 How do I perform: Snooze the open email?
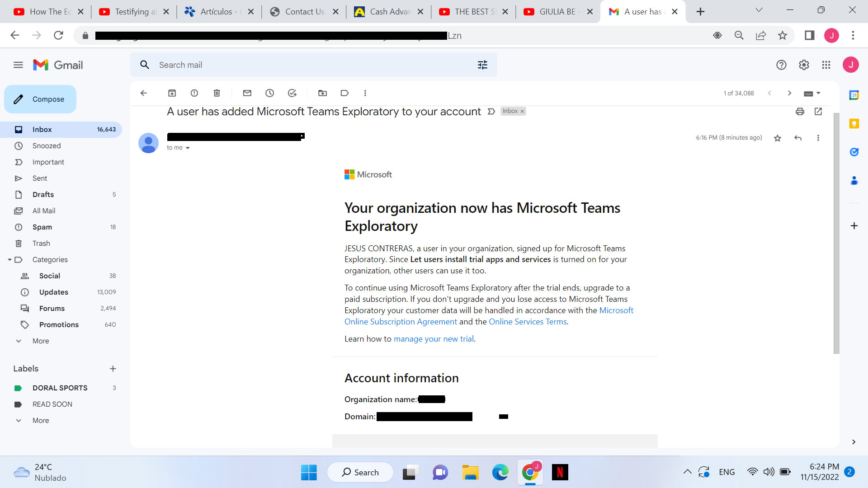[x=270, y=93]
